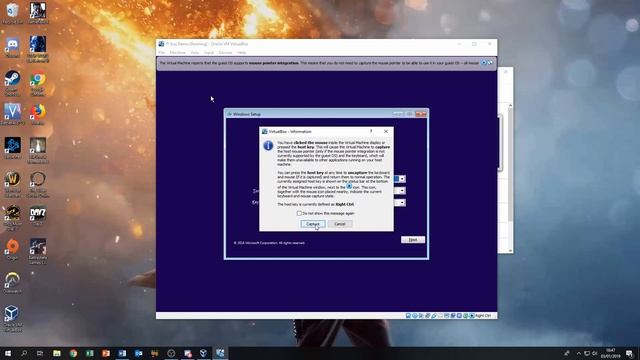Click the last icon ending the mouse integration notice

click(x=490, y=63)
